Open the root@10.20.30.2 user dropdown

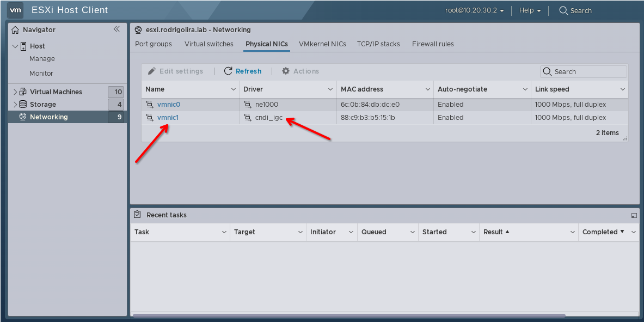(x=475, y=10)
